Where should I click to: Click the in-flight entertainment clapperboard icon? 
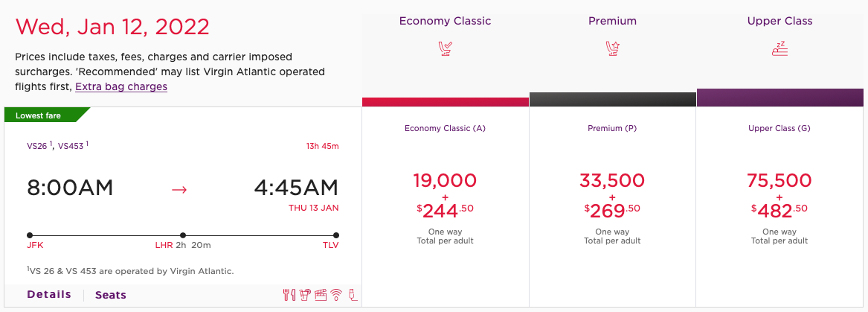(x=320, y=295)
